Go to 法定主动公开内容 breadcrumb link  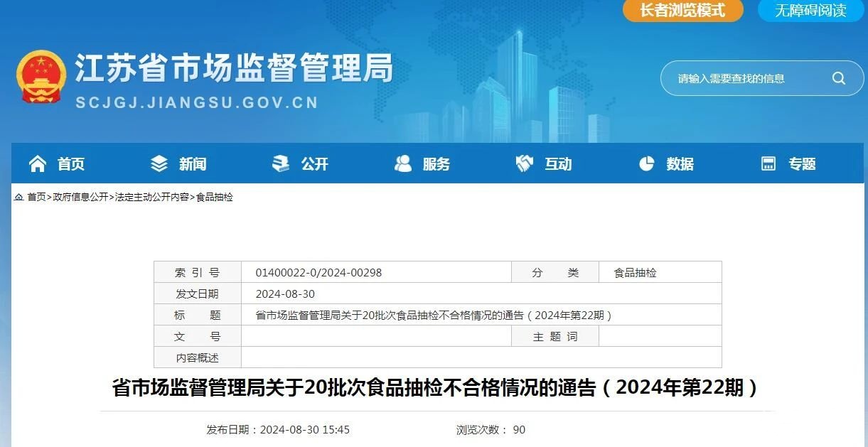click(x=152, y=197)
